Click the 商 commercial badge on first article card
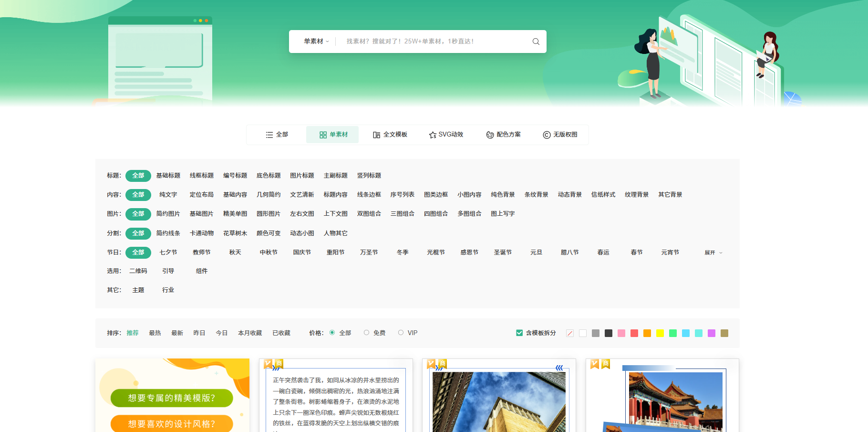This screenshot has height=432, width=868. (x=279, y=363)
